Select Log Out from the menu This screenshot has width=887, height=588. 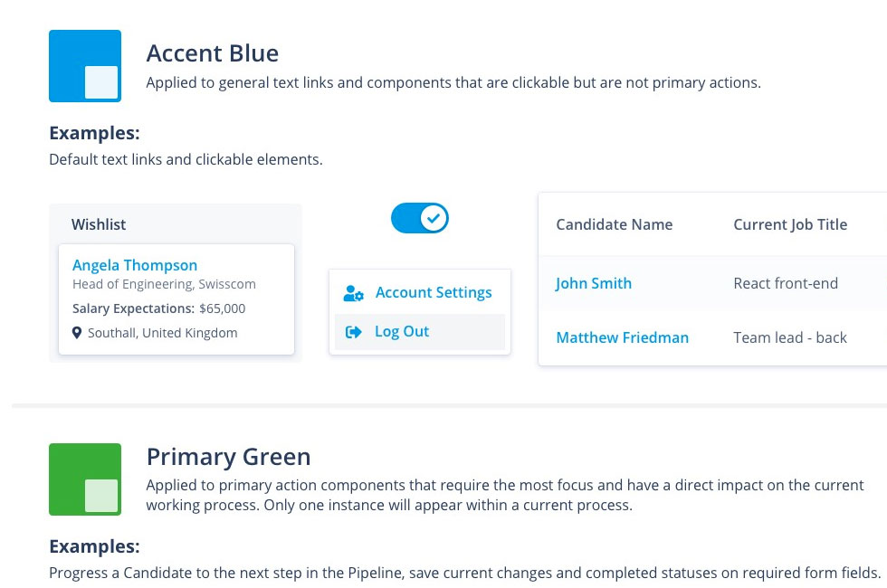point(420,332)
